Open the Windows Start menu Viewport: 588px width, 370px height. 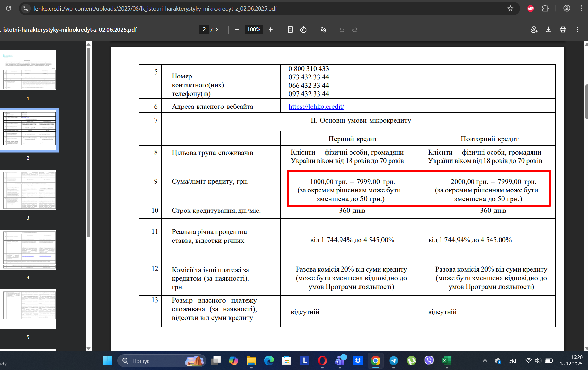pyautogui.click(x=107, y=361)
